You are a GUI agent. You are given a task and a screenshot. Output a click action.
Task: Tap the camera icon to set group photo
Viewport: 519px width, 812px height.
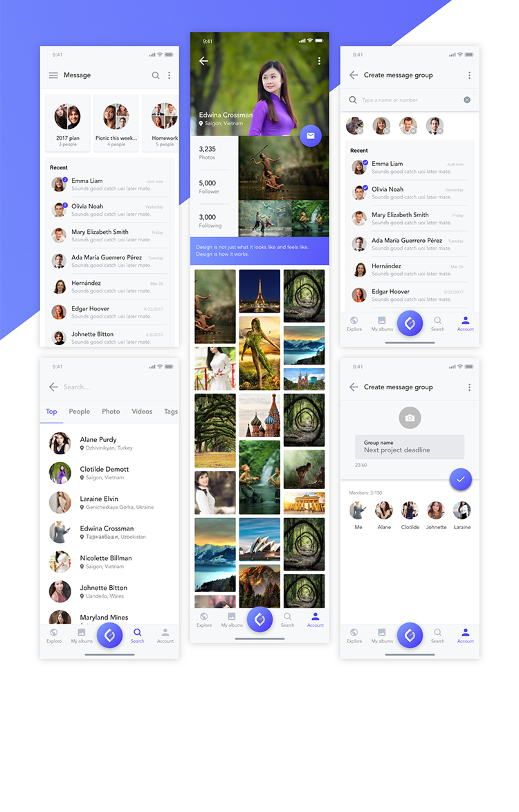click(x=410, y=418)
